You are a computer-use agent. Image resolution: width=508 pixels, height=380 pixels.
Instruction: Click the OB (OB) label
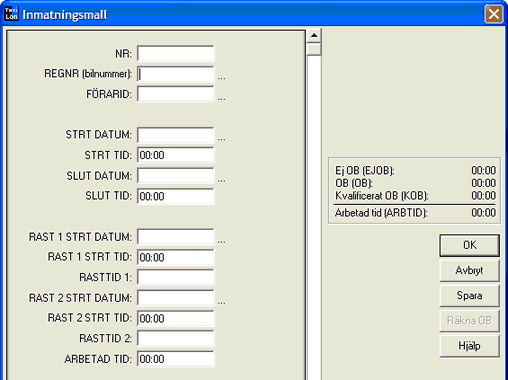point(354,183)
